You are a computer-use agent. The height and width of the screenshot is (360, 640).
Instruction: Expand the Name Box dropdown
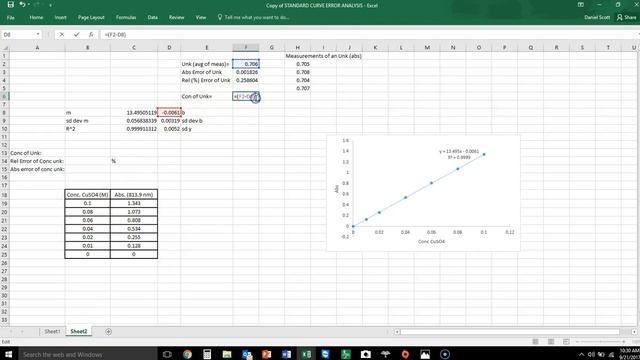coord(38,35)
